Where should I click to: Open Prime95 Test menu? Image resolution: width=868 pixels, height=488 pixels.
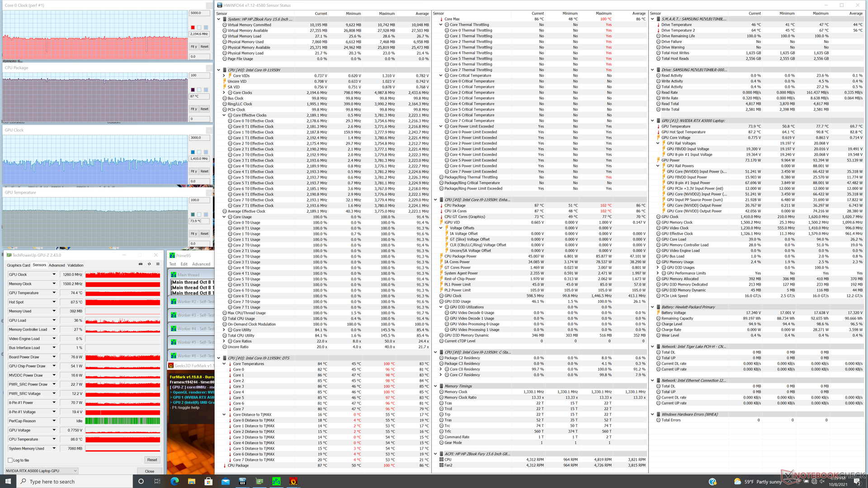(173, 264)
